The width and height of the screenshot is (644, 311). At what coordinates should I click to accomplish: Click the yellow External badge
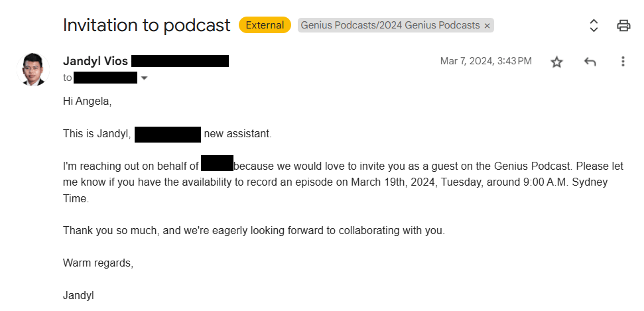(265, 25)
